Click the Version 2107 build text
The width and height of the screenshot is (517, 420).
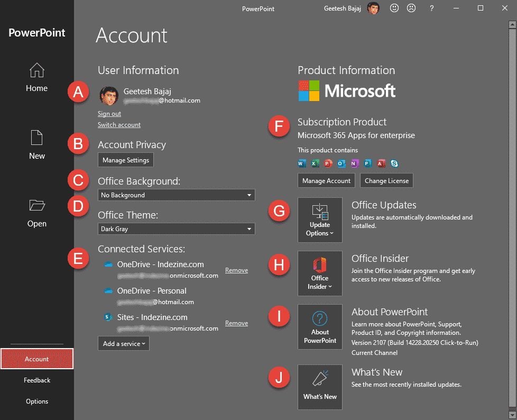415,342
